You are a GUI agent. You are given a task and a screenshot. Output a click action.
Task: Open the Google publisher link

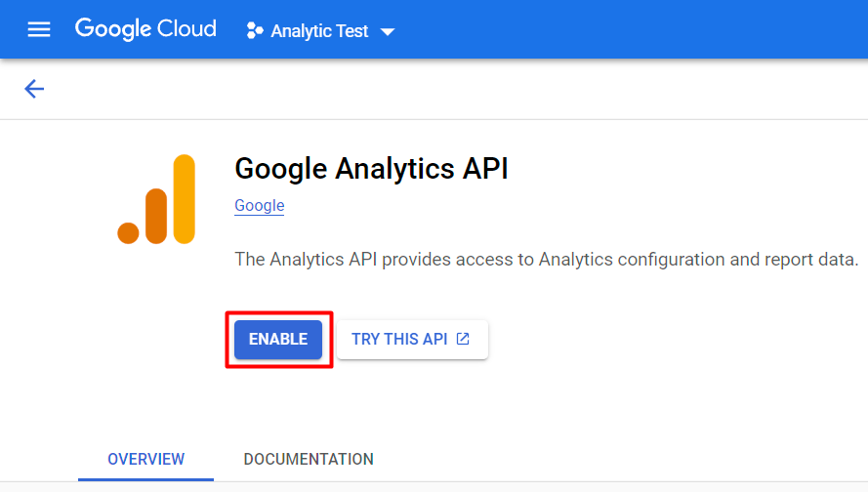[260, 206]
